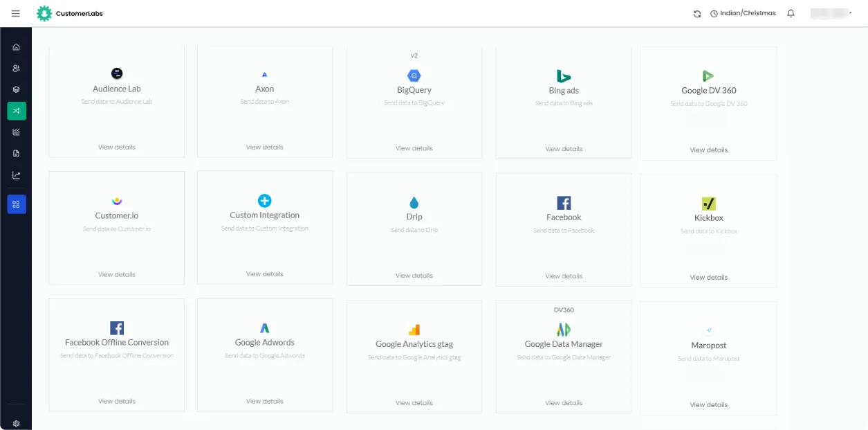This screenshot has height=430, width=868.
Task: Open the hamburger menu
Action: click(x=16, y=13)
